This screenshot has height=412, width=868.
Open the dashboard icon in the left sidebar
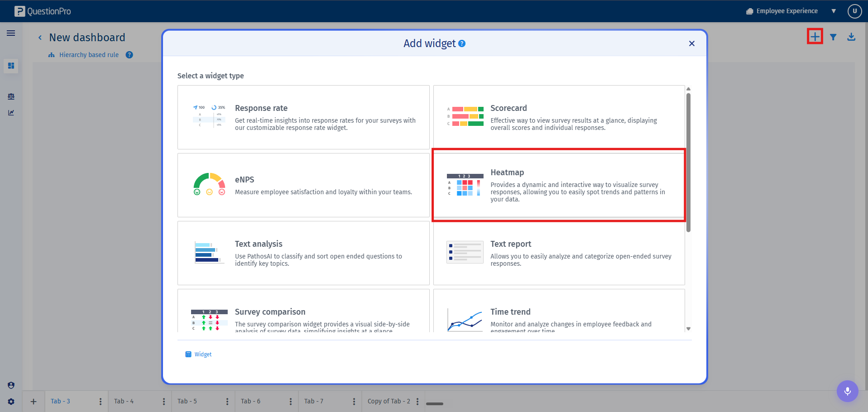(11, 66)
